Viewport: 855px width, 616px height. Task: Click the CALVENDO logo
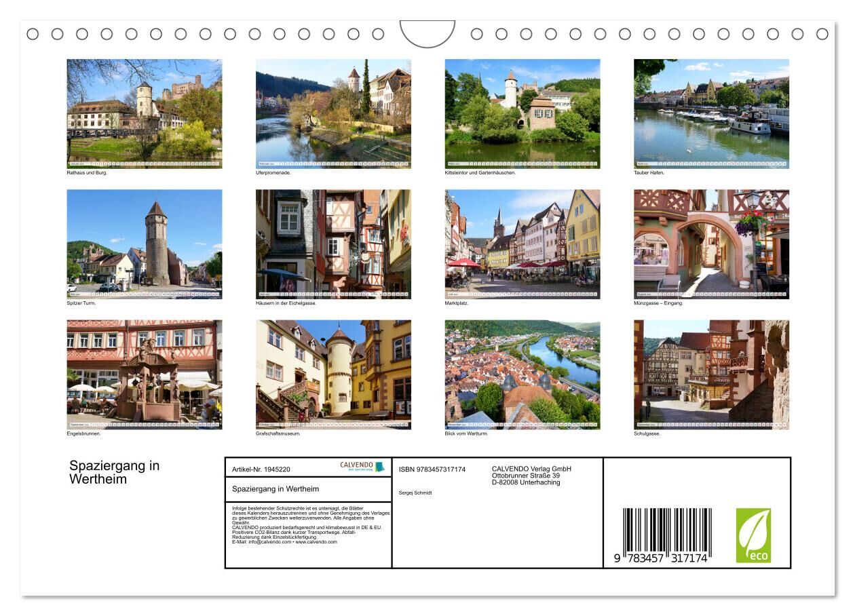(x=362, y=467)
